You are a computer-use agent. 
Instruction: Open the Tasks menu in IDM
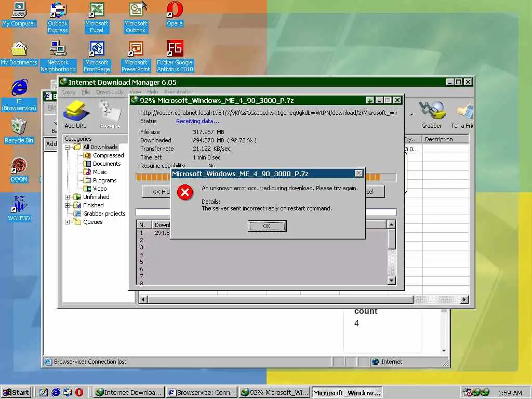pos(69,92)
